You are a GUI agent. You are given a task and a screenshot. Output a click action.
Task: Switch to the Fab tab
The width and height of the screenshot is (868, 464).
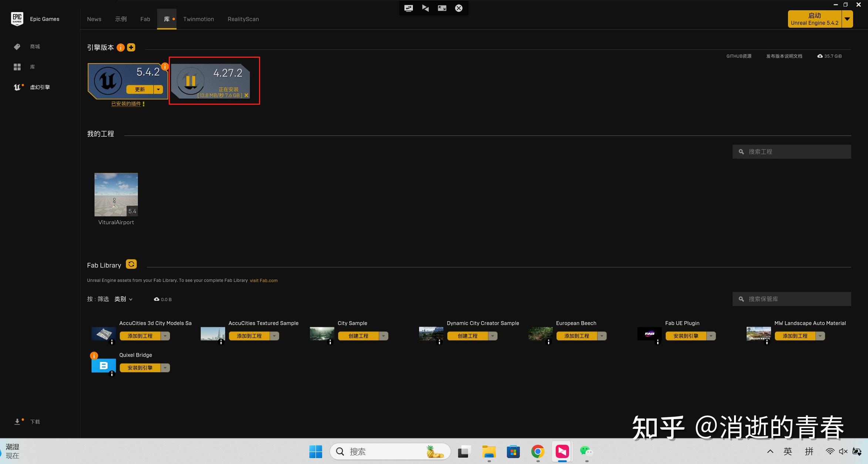click(x=145, y=19)
